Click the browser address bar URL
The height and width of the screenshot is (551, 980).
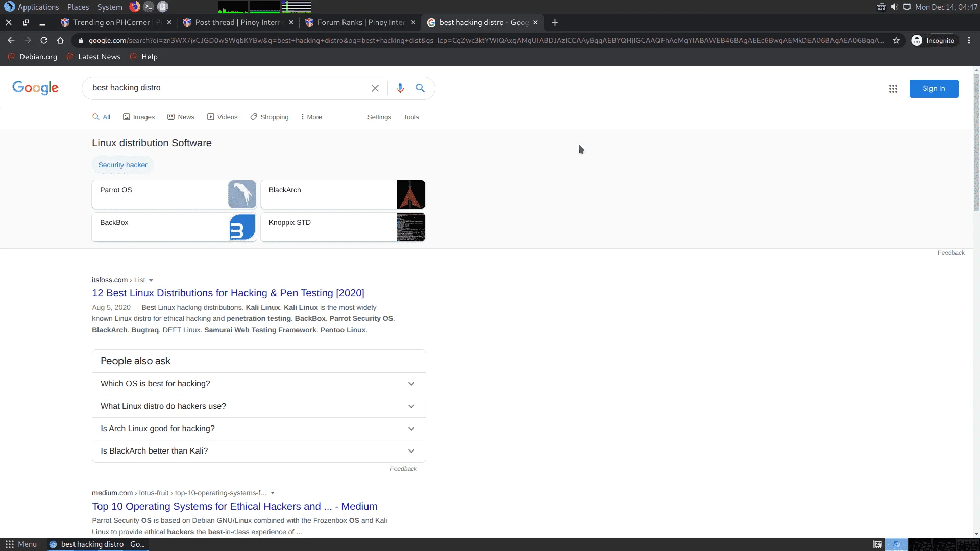(485, 40)
